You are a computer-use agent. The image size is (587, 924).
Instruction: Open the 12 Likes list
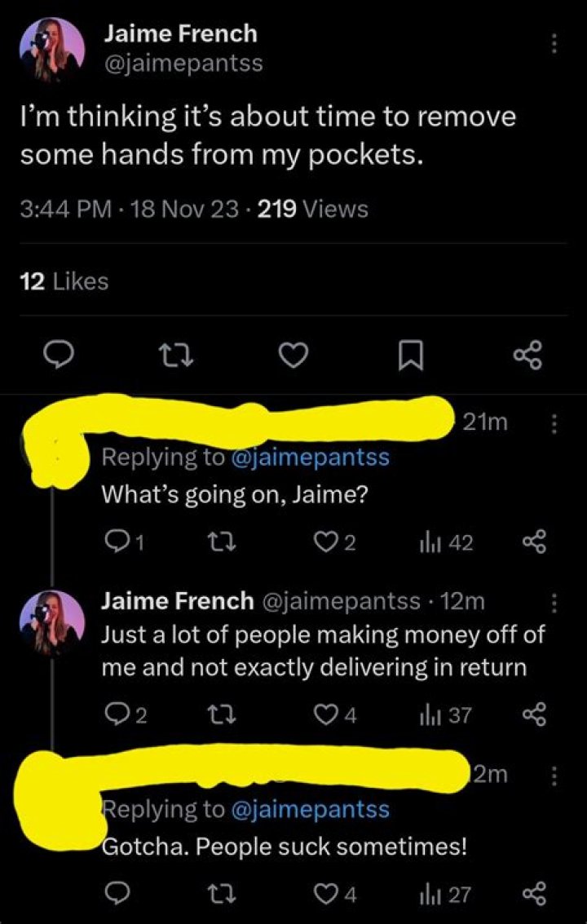click(x=64, y=281)
